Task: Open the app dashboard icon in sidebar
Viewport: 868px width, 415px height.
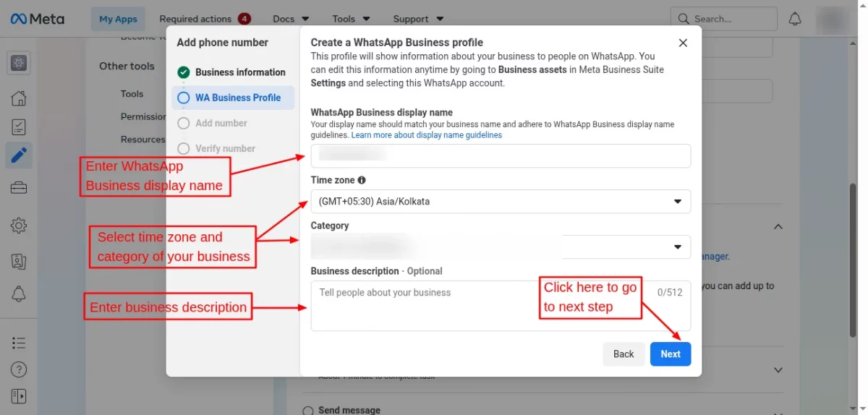Action: [19, 63]
